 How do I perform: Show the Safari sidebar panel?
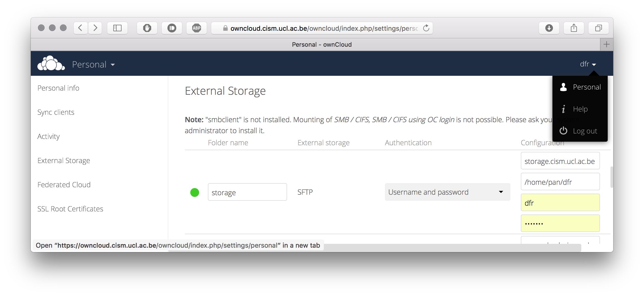(x=117, y=28)
